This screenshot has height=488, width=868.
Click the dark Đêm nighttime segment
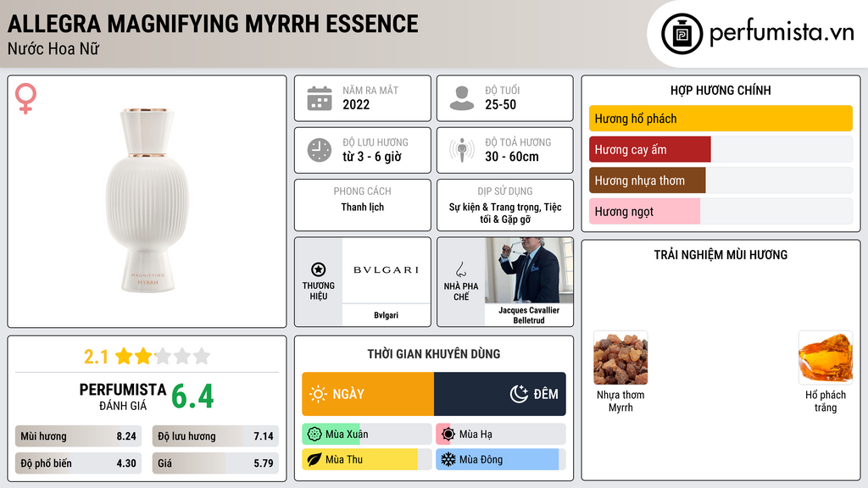pos(500,394)
